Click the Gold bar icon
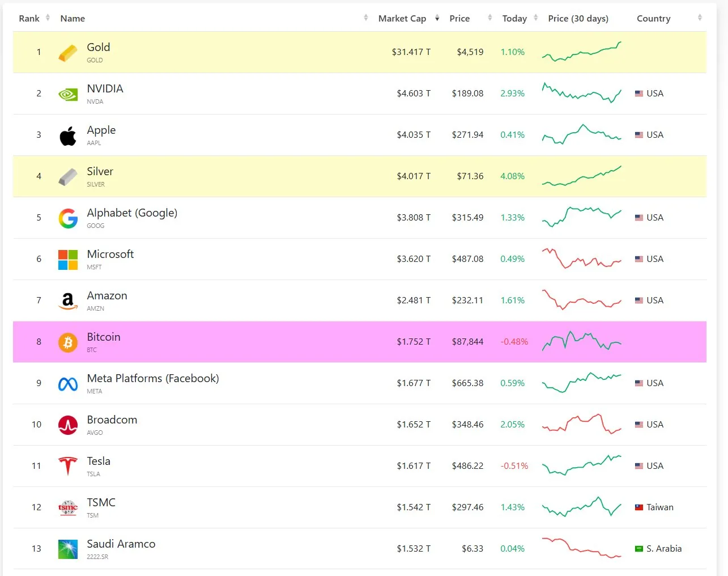Screen dimensions: 728x576 click(68, 53)
